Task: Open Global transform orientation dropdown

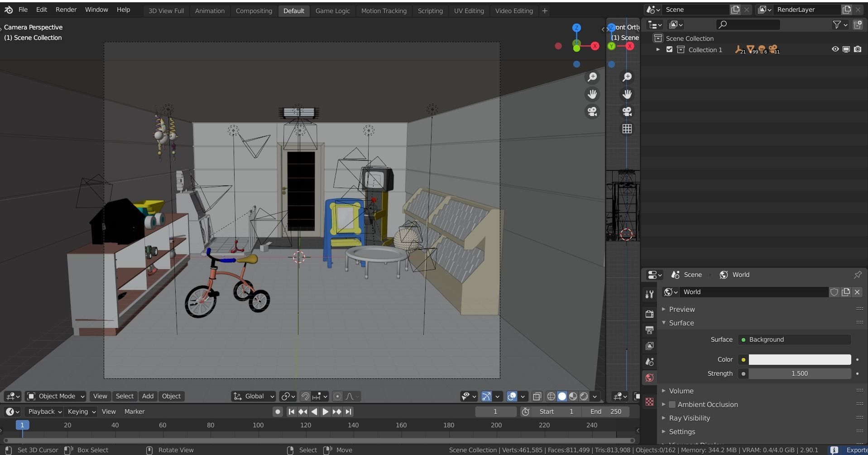Action: 253,396
